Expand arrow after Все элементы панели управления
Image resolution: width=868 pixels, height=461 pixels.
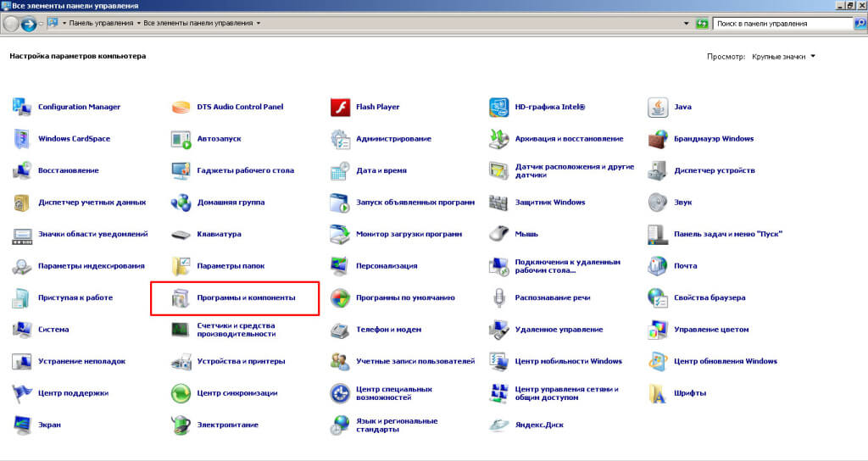point(258,23)
